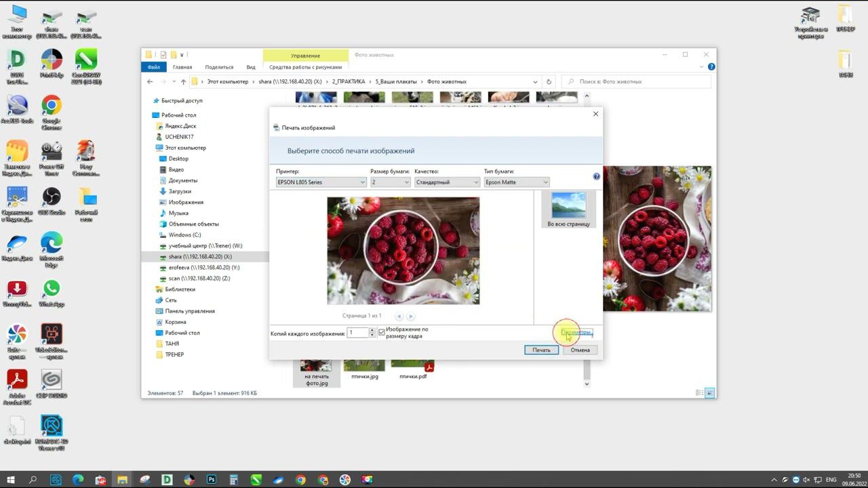Image resolution: width=868 pixels, height=488 pixels.
Task: Open the Вид tab in Explorer
Action: [251, 67]
